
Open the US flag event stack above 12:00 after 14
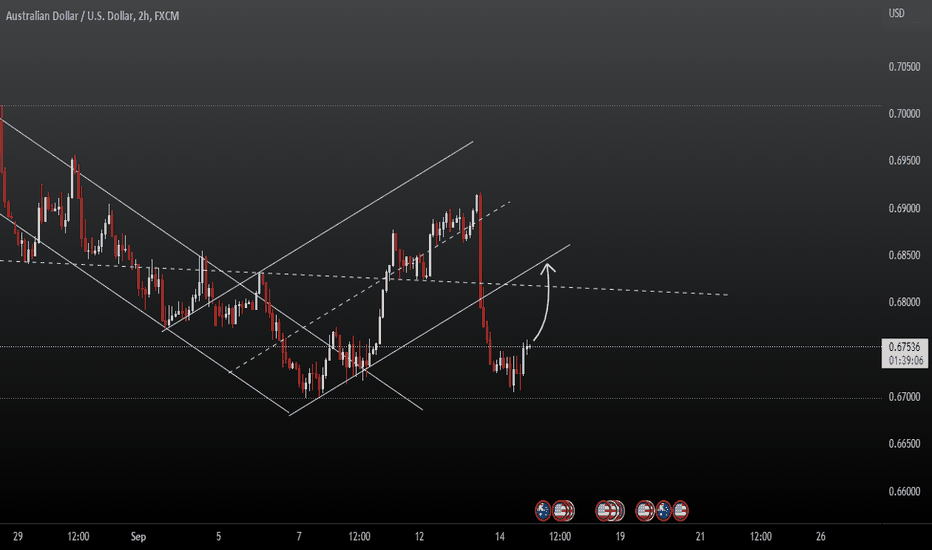[563, 511]
